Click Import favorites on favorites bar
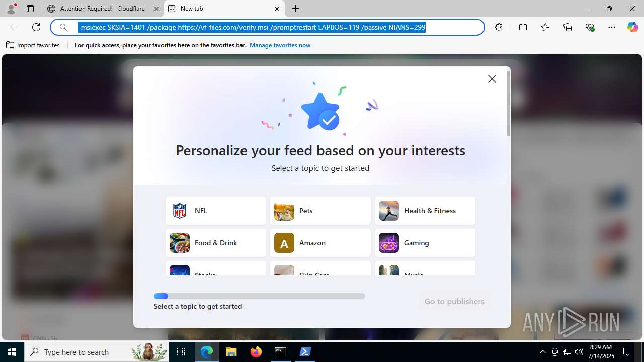Viewport: 644px width, 362px height. click(33, 45)
